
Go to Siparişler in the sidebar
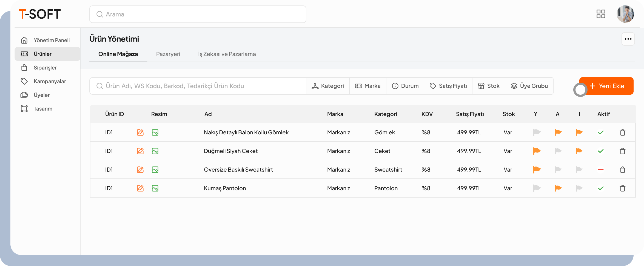click(45, 68)
